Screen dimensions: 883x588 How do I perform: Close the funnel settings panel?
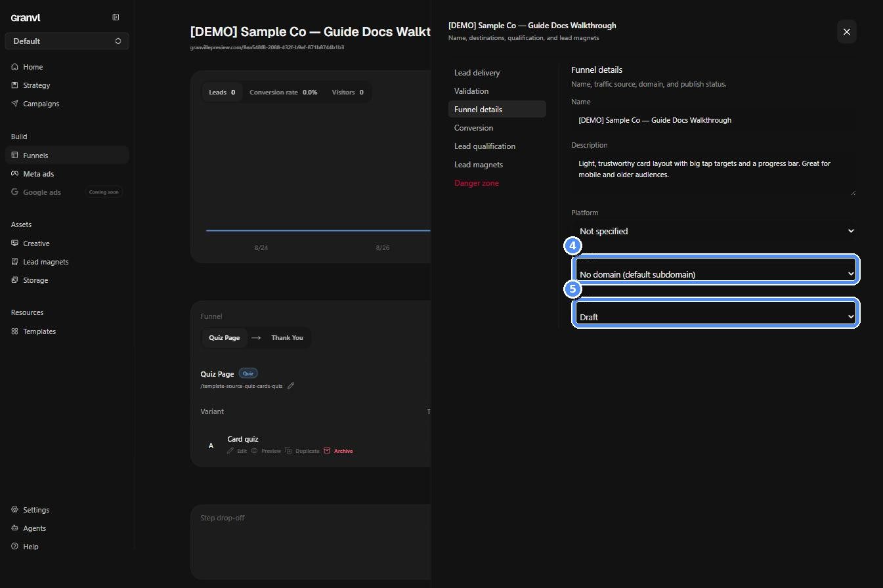(847, 31)
